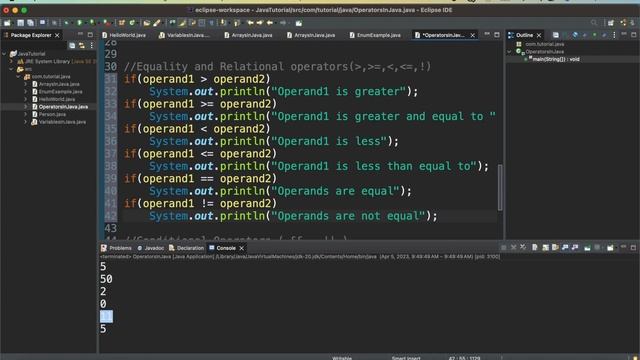Open the Problems tab

pyautogui.click(x=116, y=248)
